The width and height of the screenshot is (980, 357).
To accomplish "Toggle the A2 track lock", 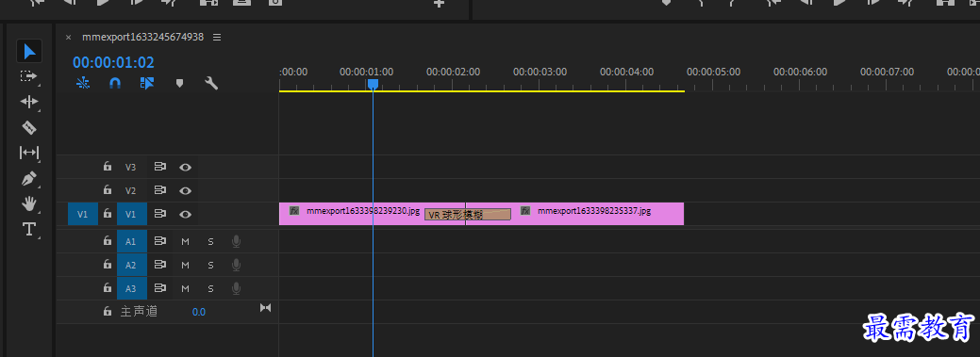I will coord(108,264).
